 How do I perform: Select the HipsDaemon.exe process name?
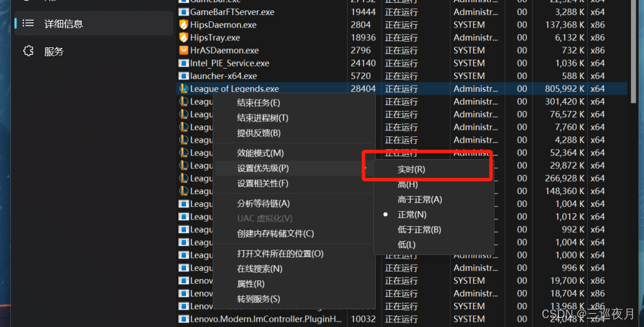tap(223, 25)
